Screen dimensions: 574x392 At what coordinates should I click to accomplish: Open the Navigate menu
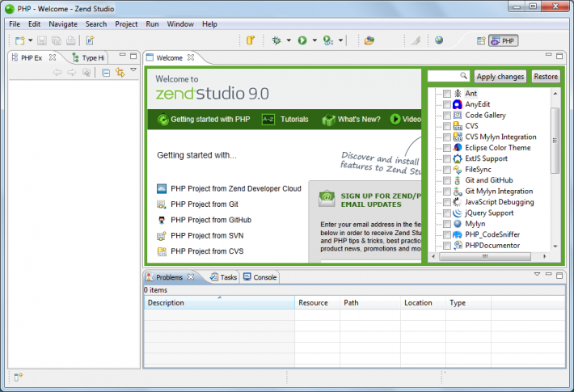tap(63, 24)
